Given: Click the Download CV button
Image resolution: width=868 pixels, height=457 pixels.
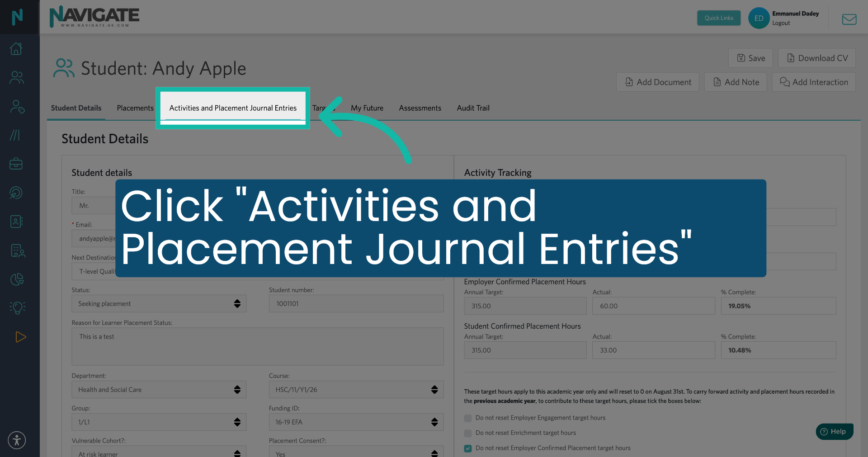Looking at the screenshot, I should 816,58.
